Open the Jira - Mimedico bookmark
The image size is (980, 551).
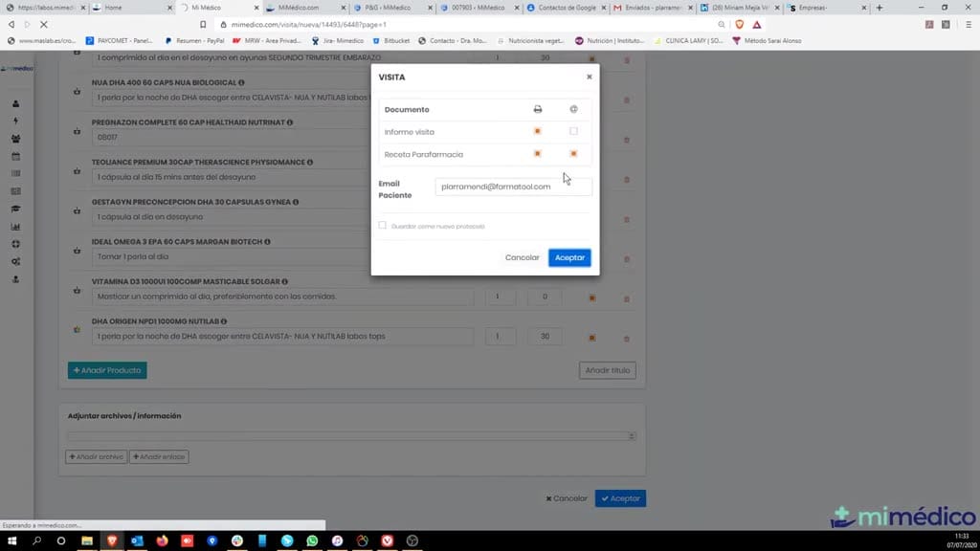(x=338, y=40)
